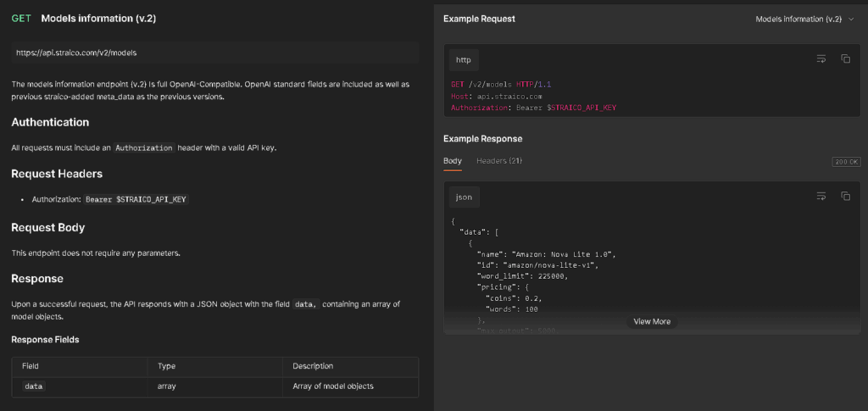Switch to the Body response tab
This screenshot has width=868, height=411.
(453, 161)
